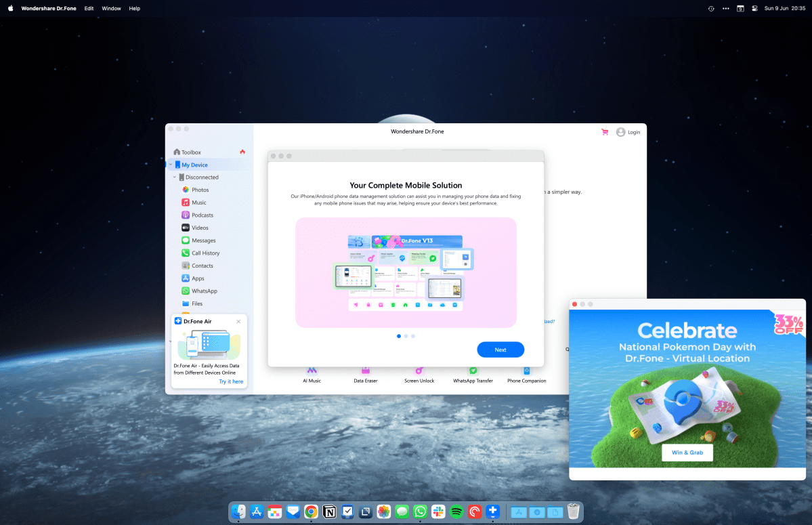The width and height of the screenshot is (812, 525).
Task: Go to the third onboarding page dot
Action: pyautogui.click(x=413, y=336)
